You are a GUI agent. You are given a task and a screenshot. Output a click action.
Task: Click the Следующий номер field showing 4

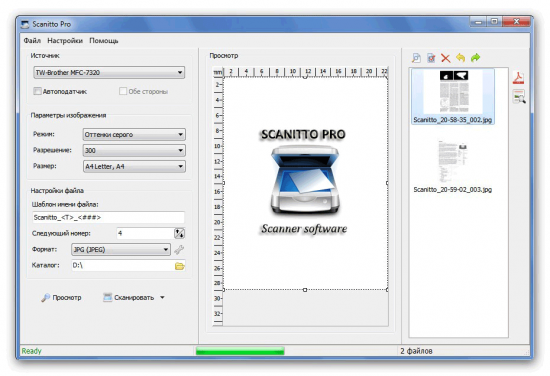(145, 233)
